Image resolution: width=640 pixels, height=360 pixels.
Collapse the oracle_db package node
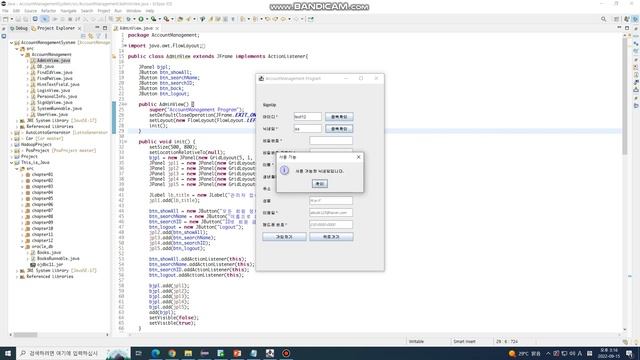click(x=22, y=247)
